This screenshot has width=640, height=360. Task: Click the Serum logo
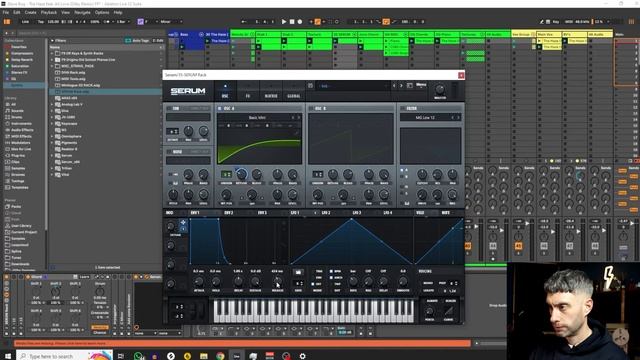pyautogui.click(x=188, y=91)
